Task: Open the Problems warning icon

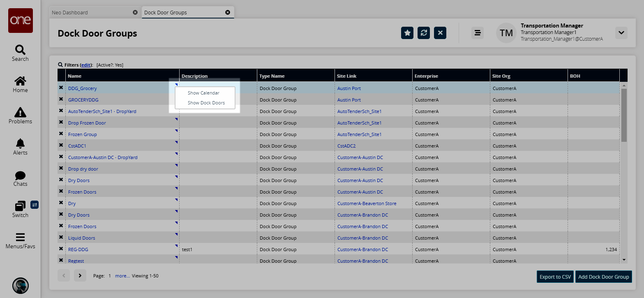Action: click(x=20, y=112)
